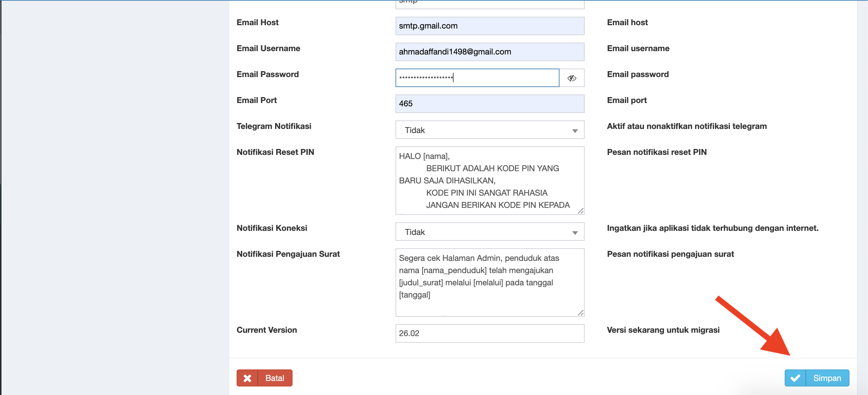Focus the Current Version field showing 26.02

(490, 333)
